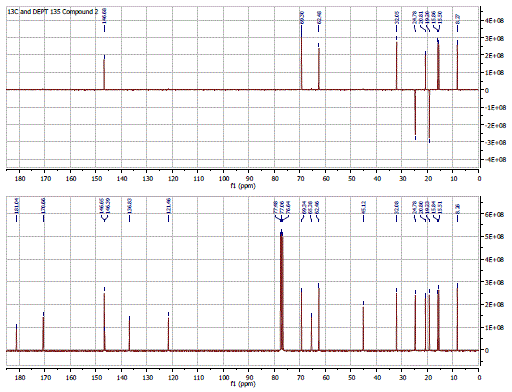Viewport: 512px width, 392px height.
Task: Click the 100 ppm tick on upper spectrum axis
Action: click(x=224, y=179)
